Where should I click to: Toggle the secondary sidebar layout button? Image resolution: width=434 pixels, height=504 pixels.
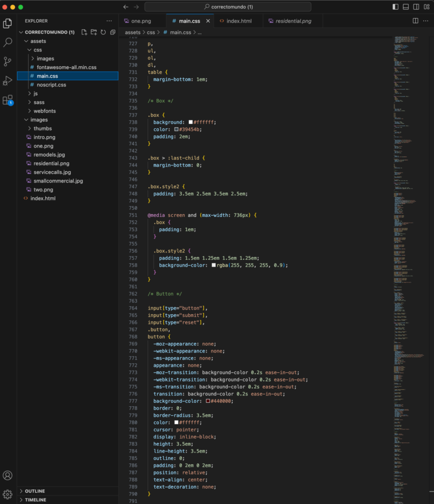(416, 7)
